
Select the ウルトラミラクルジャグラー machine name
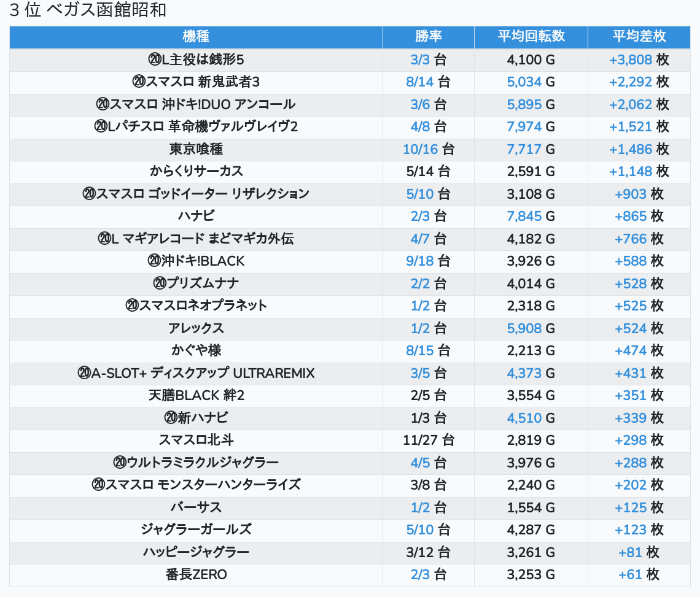pos(196,463)
